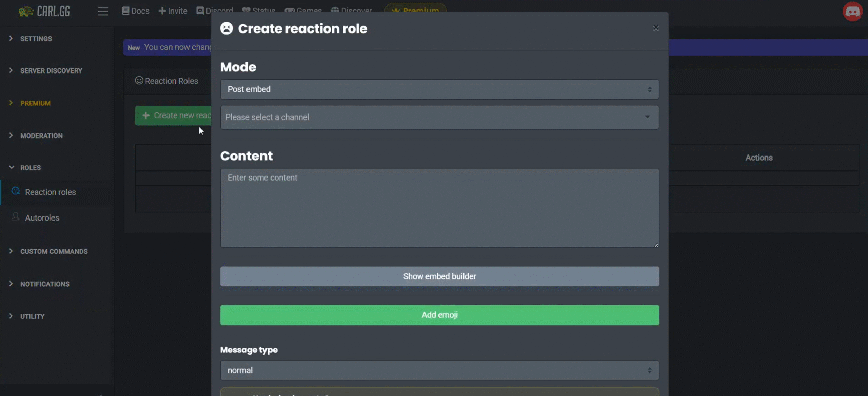This screenshot has height=396, width=868.
Task: Click the Invite plus icon
Action: [x=162, y=11]
